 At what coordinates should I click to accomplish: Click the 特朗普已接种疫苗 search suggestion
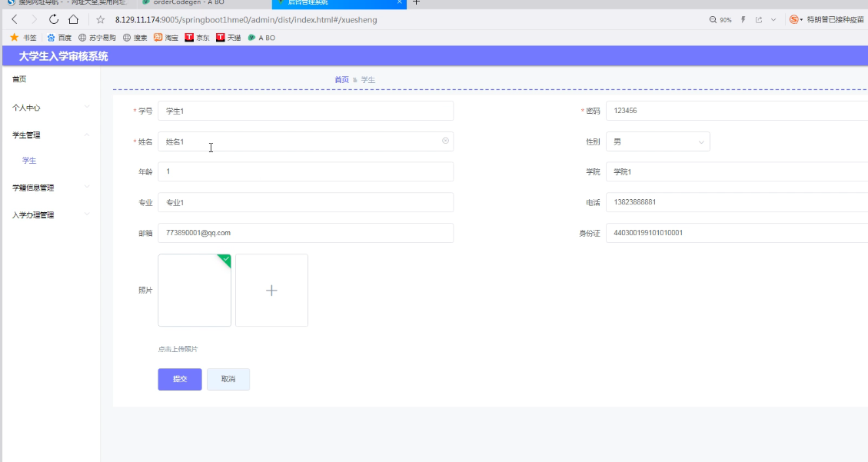(835, 19)
